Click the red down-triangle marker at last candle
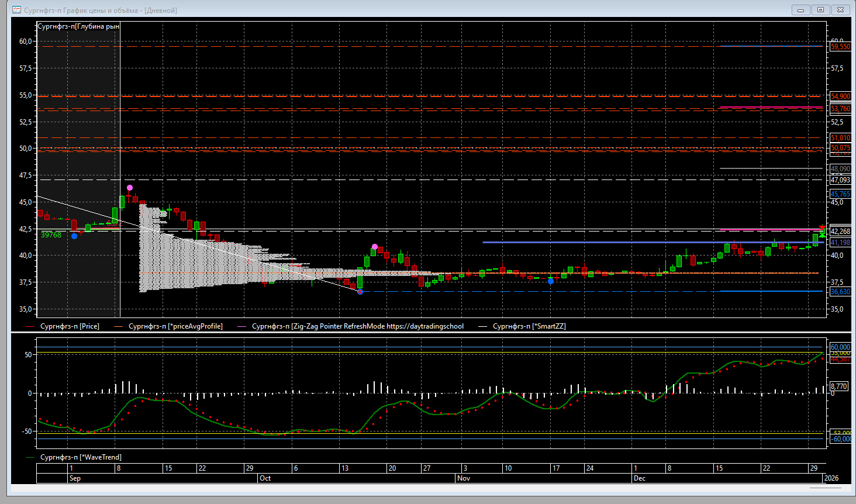This screenshot has height=504, width=856. (x=822, y=227)
